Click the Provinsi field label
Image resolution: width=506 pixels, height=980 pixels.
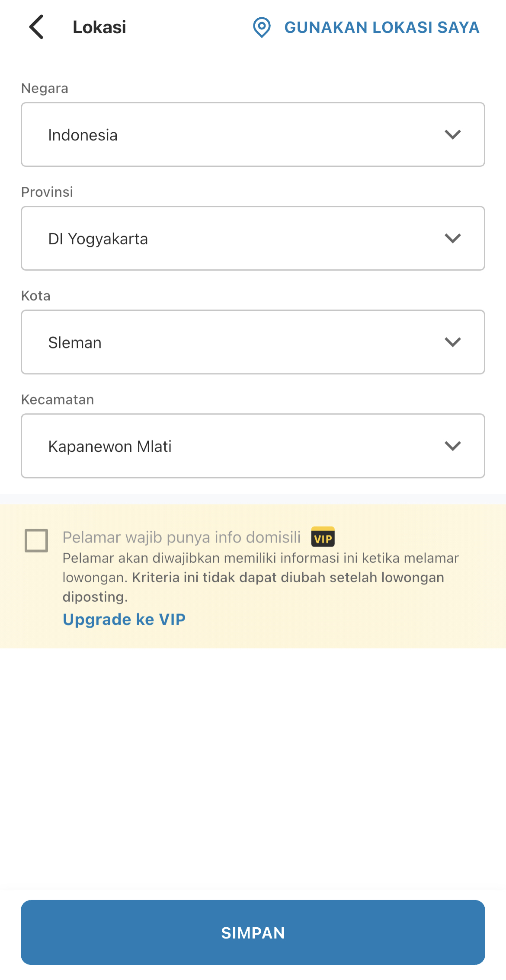47,192
